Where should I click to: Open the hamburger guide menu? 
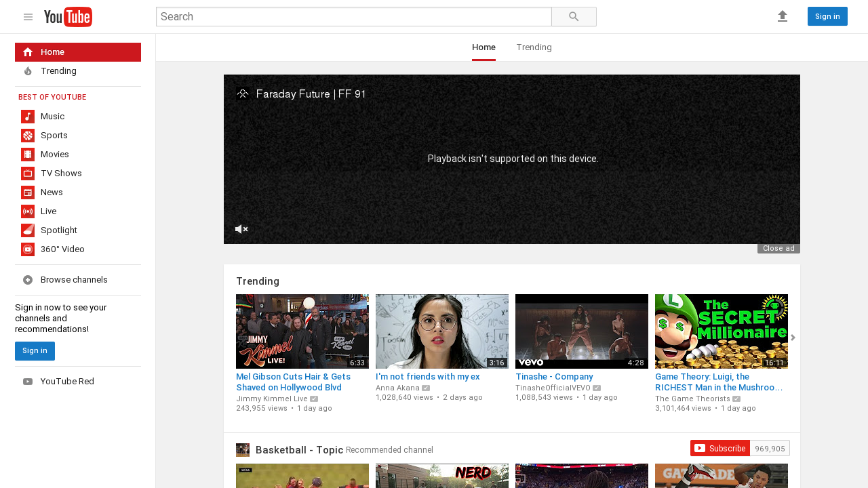pyautogui.click(x=28, y=17)
